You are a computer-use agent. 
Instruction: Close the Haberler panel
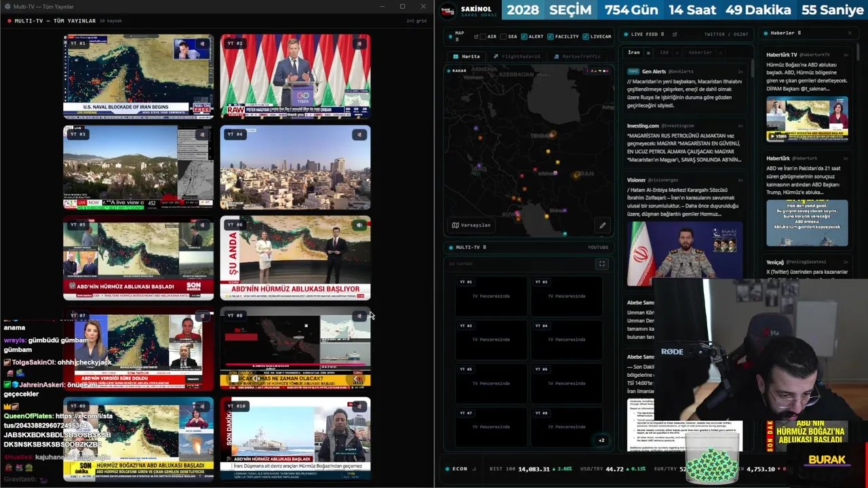tap(850, 33)
